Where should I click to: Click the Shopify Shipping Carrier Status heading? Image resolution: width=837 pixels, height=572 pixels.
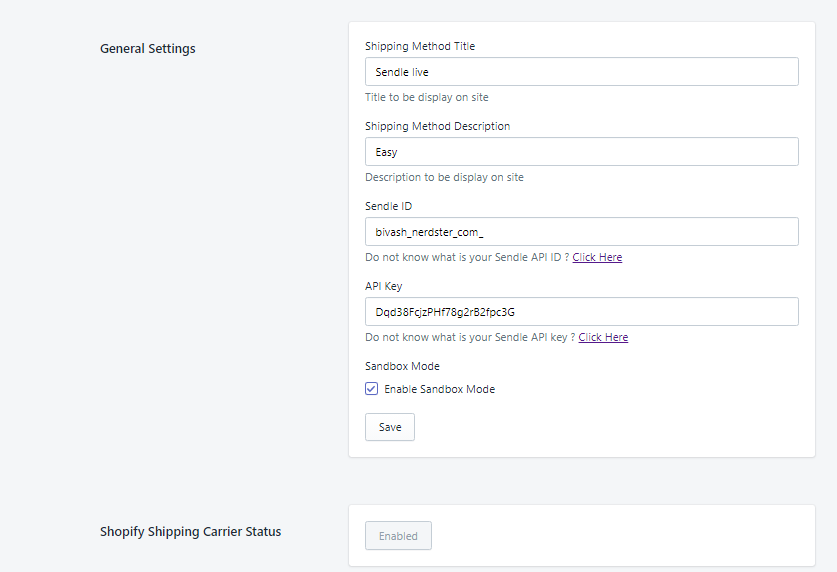point(190,532)
